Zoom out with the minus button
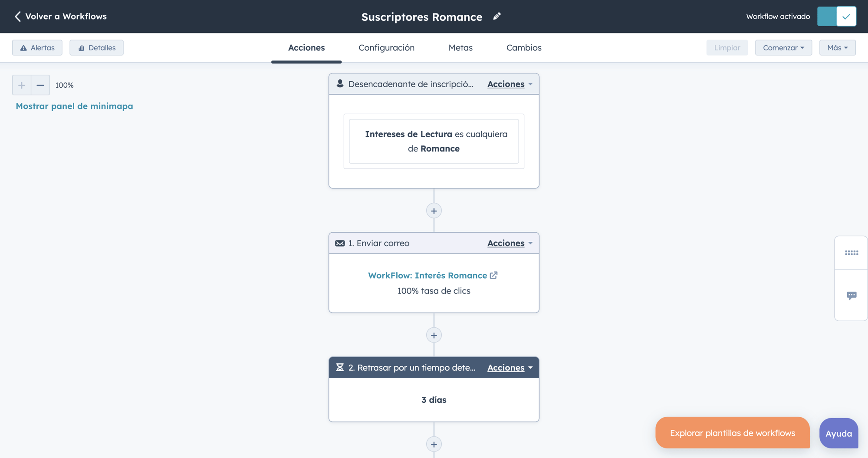868x458 pixels. 40,85
